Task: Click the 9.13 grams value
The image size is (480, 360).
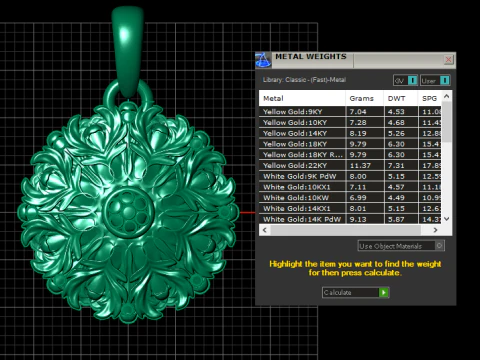Action: click(x=358, y=219)
